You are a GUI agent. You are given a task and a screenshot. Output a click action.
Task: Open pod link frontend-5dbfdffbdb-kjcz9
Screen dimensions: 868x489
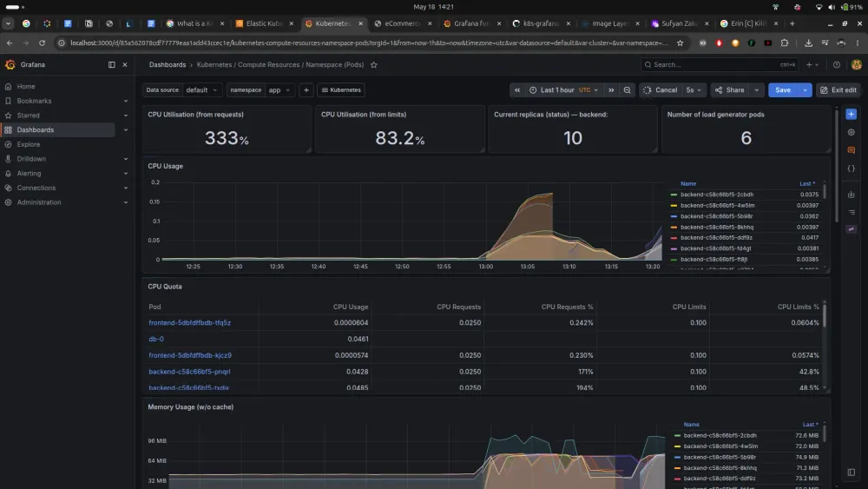coord(190,355)
